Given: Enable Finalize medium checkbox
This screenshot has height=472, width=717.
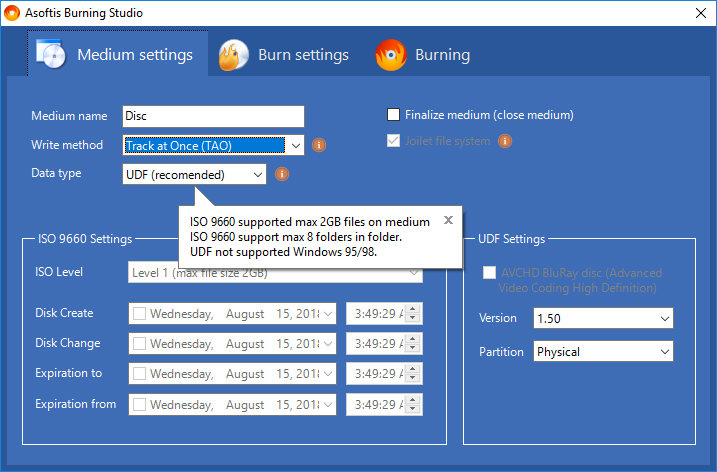Looking at the screenshot, I should [x=394, y=115].
